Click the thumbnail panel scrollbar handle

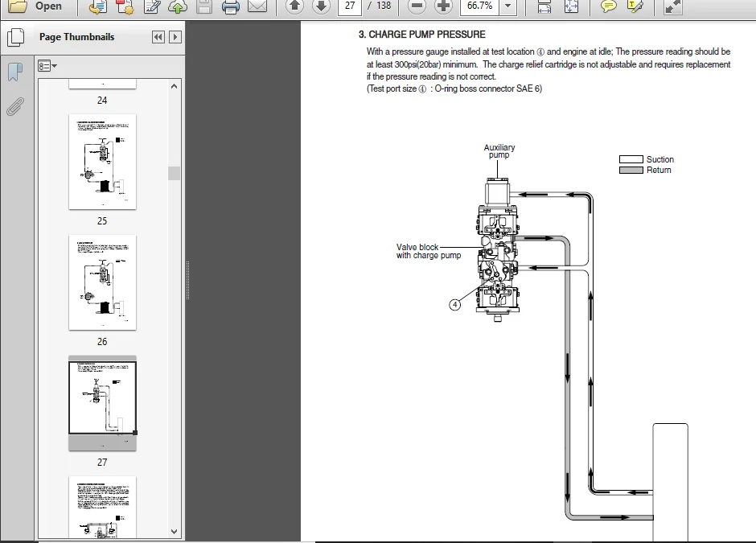pyautogui.click(x=174, y=173)
